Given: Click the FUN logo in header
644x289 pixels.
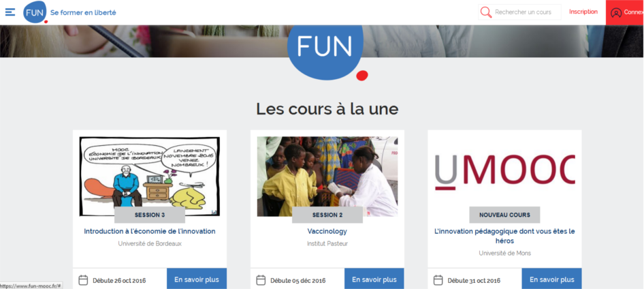Looking at the screenshot, I should 35,12.
